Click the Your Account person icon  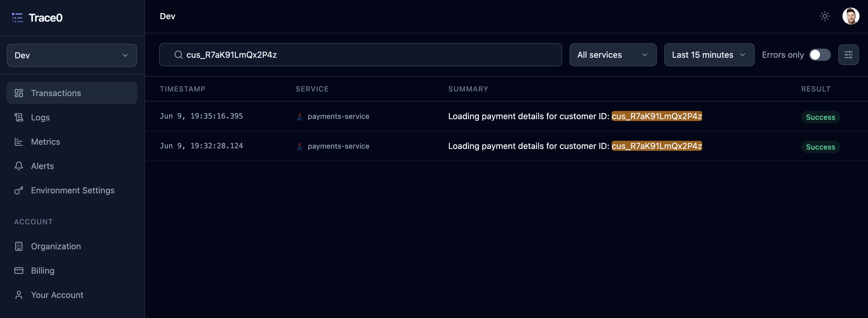coord(19,295)
